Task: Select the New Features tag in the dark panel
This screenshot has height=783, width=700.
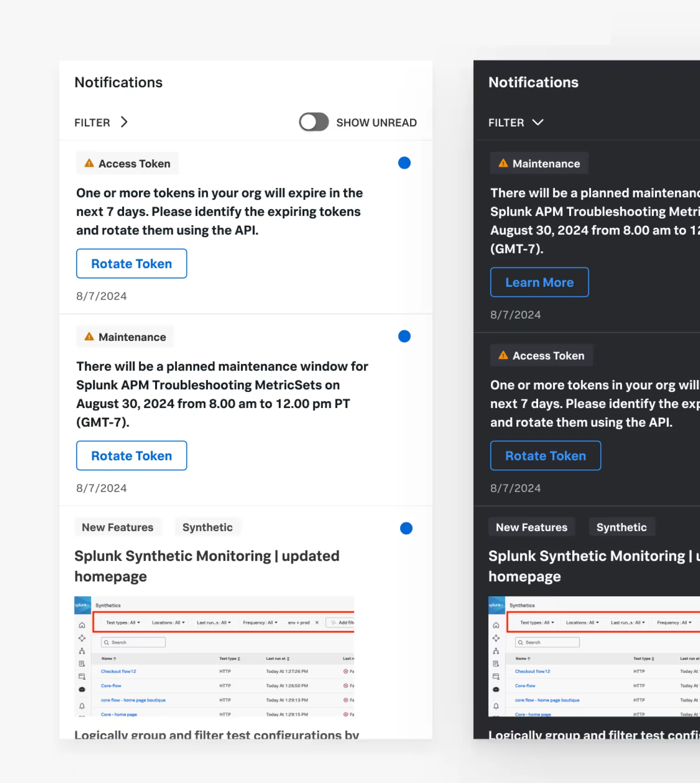Action: 531,527
